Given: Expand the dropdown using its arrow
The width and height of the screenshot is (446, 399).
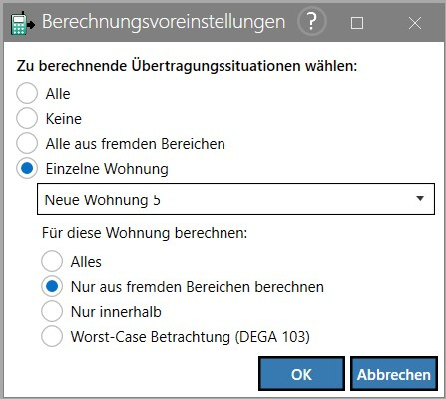Looking at the screenshot, I should point(420,199).
